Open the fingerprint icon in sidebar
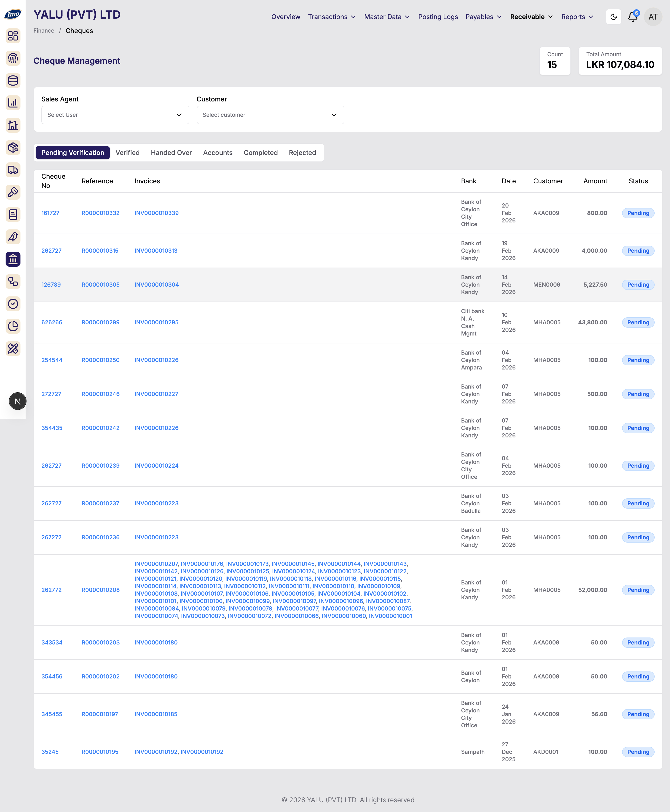Image resolution: width=670 pixels, height=812 pixels. pyautogui.click(x=13, y=58)
